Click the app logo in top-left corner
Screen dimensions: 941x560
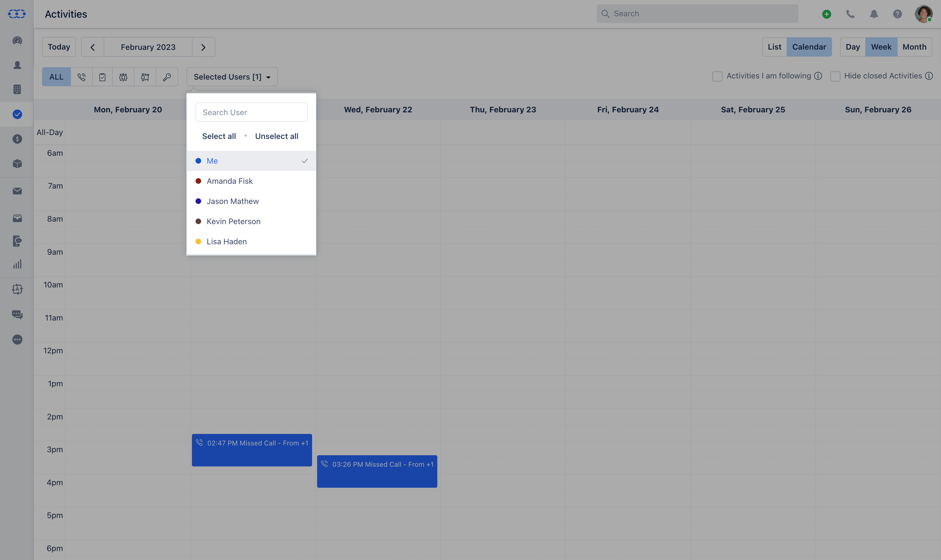pyautogui.click(x=17, y=14)
